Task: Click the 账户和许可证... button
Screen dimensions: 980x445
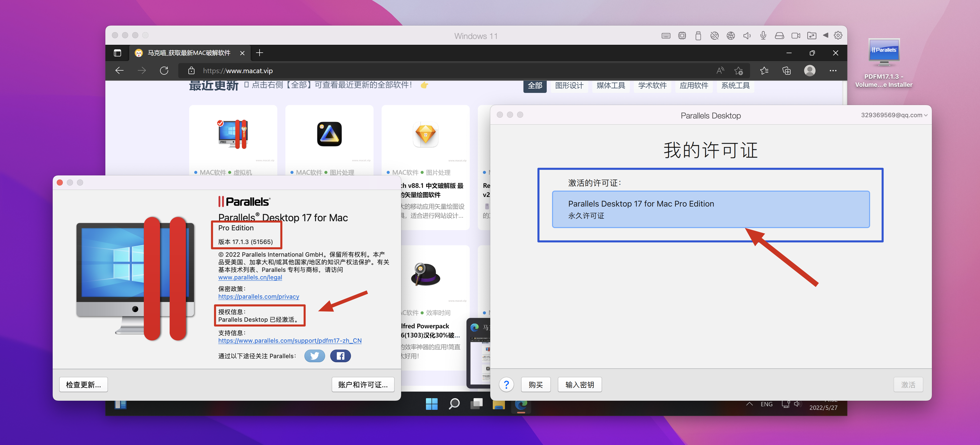Action: tap(363, 385)
